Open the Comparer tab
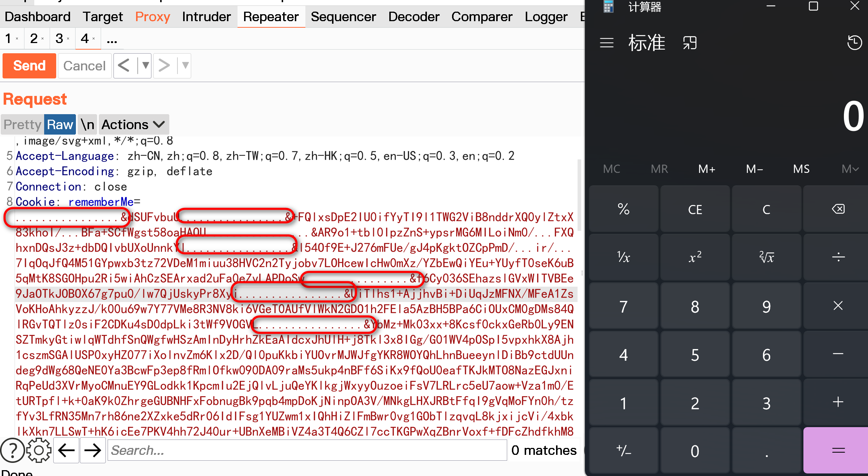This screenshot has height=476, width=868. (x=482, y=17)
